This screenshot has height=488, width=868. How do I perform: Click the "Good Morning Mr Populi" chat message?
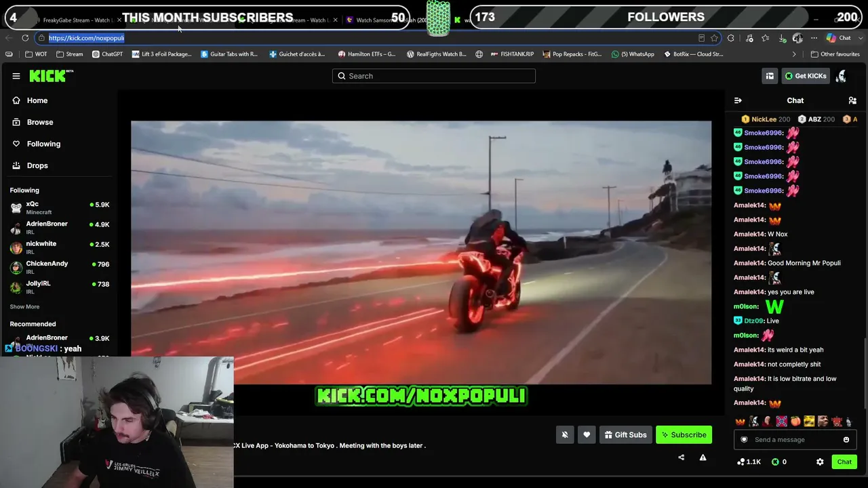[804, 263]
